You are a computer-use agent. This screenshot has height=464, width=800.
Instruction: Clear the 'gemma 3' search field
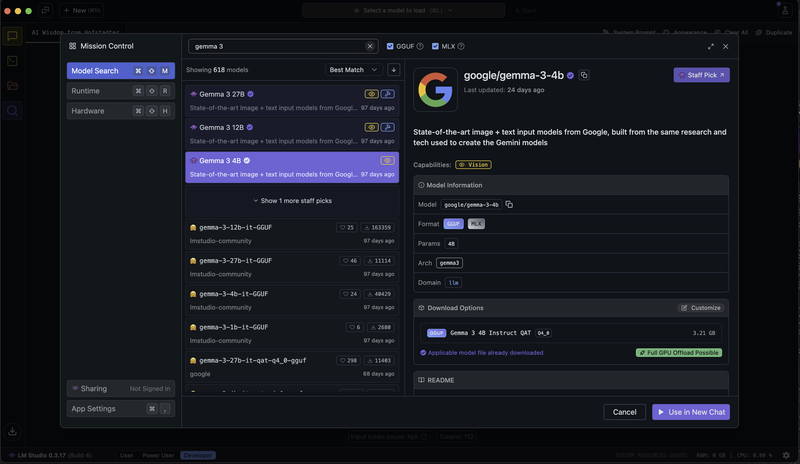pyautogui.click(x=370, y=46)
